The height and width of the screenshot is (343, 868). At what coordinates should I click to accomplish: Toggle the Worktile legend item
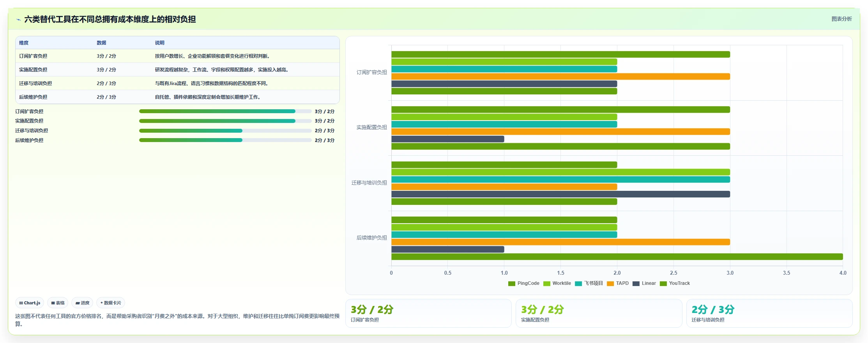click(x=557, y=283)
